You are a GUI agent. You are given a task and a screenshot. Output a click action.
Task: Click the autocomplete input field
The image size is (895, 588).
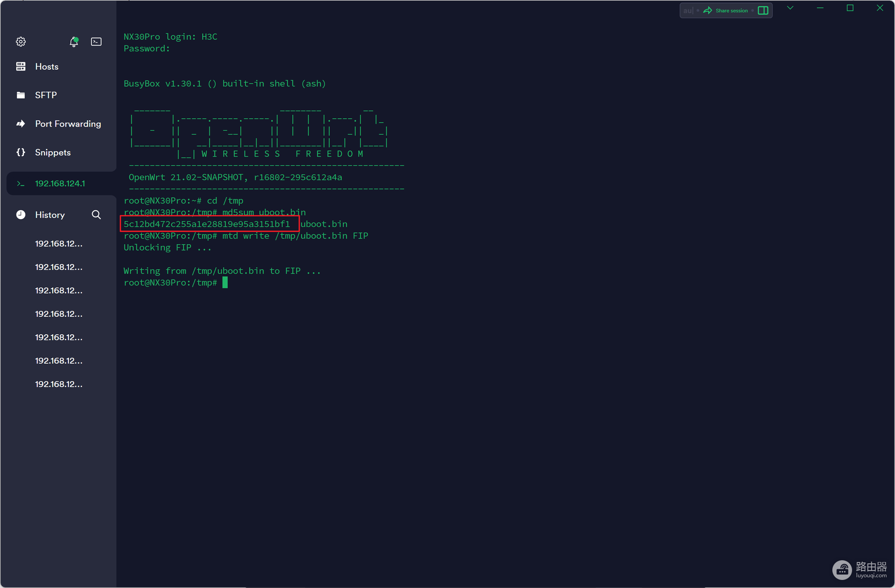pyautogui.click(x=688, y=10)
